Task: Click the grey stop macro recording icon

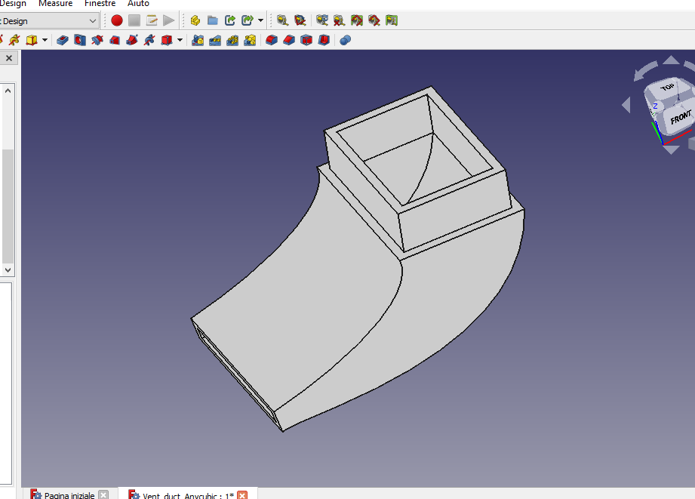Action: (134, 20)
